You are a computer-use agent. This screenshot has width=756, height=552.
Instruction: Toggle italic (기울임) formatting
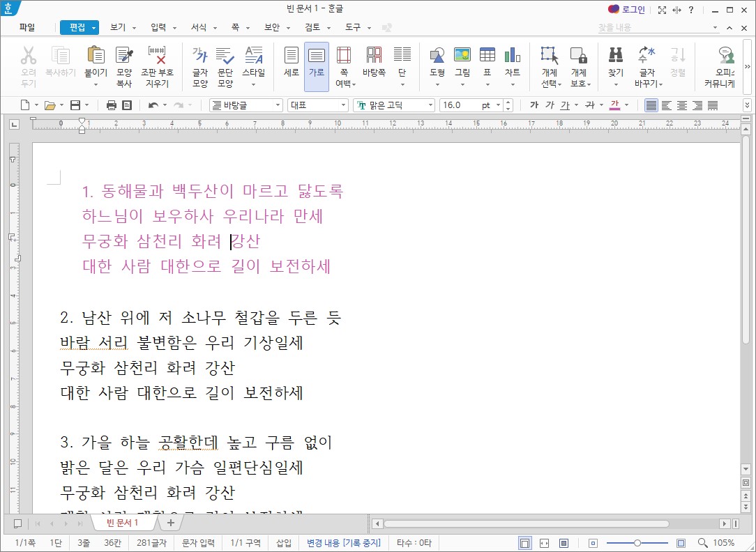[550, 105]
